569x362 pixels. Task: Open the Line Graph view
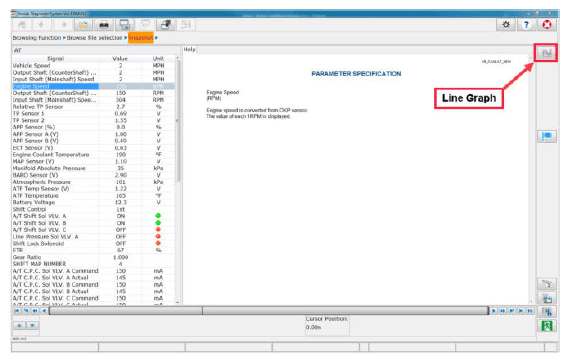pos(547,53)
